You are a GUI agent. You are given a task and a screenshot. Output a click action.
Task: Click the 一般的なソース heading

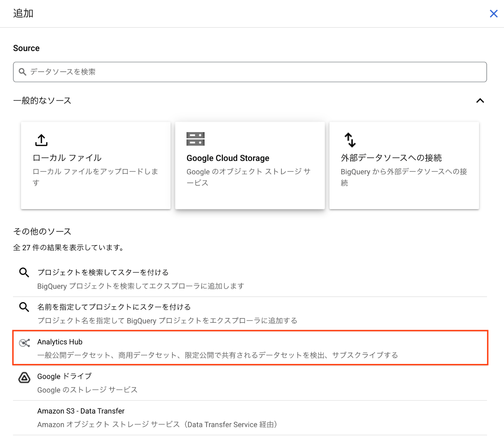(42, 101)
